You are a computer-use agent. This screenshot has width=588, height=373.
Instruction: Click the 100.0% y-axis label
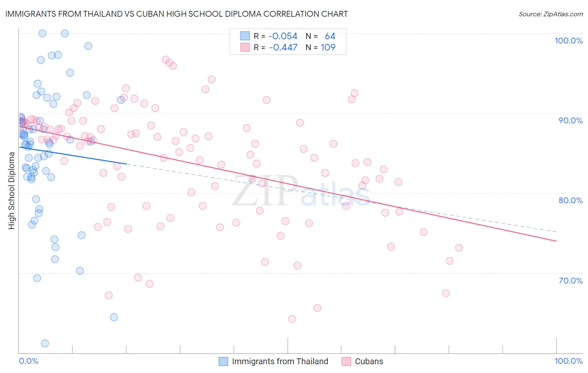coord(568,41)
